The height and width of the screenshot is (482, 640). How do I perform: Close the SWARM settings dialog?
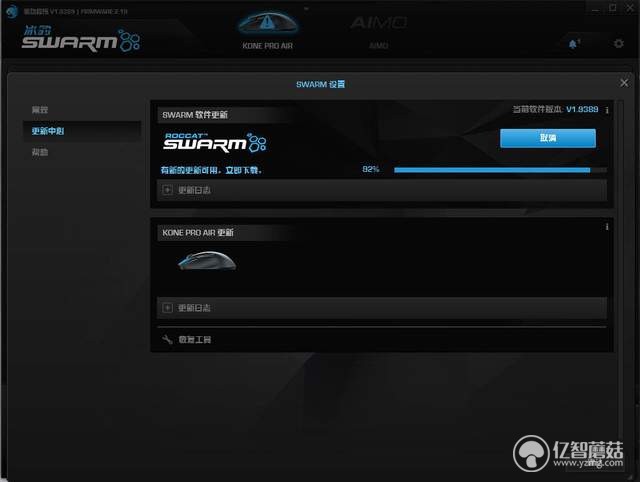[624, 83]
